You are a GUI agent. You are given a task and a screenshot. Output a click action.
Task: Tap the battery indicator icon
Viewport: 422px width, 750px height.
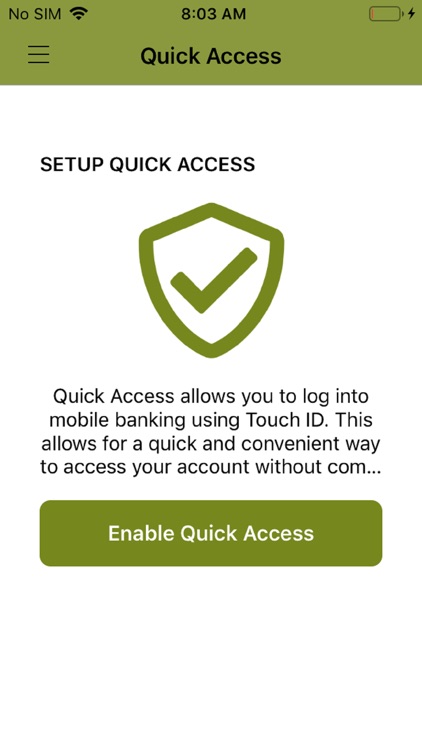click(x=385, y=14)
